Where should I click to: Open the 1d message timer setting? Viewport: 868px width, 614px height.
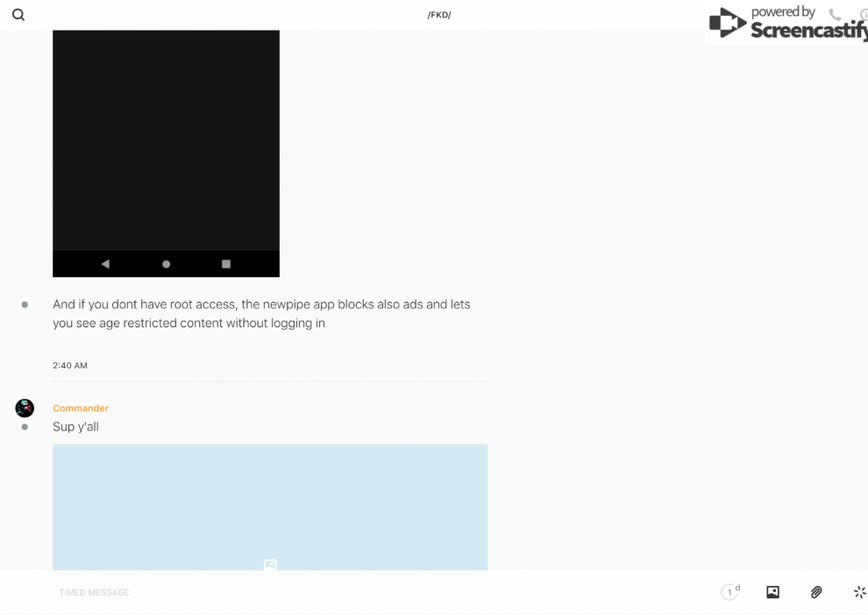[730, 592]
